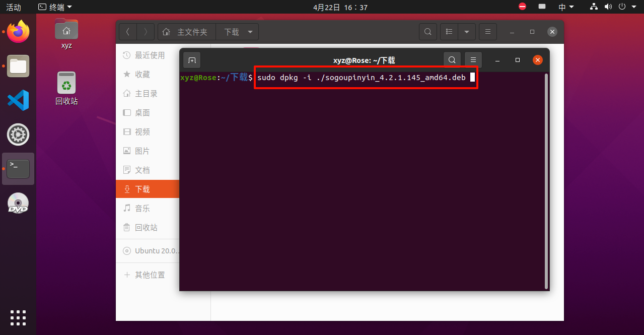Open the media settings gear dock icon

(x=18, y=135)
